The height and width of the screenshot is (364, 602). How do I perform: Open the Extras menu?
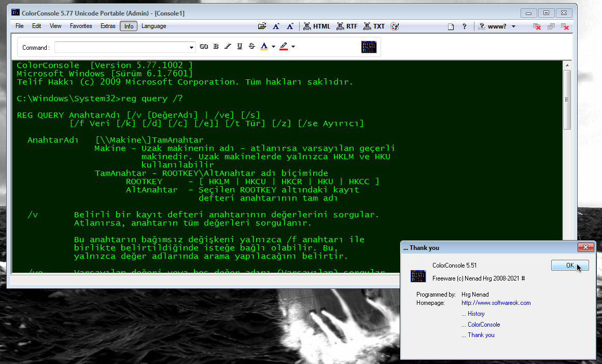point(108,26)
